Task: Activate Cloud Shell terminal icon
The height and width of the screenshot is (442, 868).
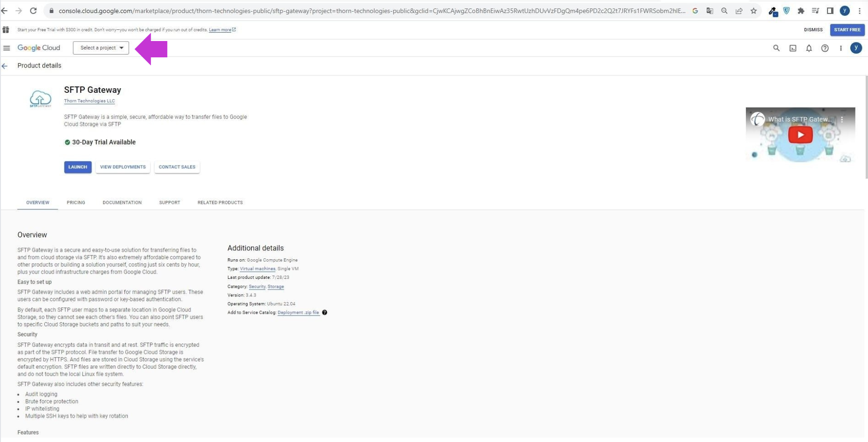Action: click(x=793, y=48)
